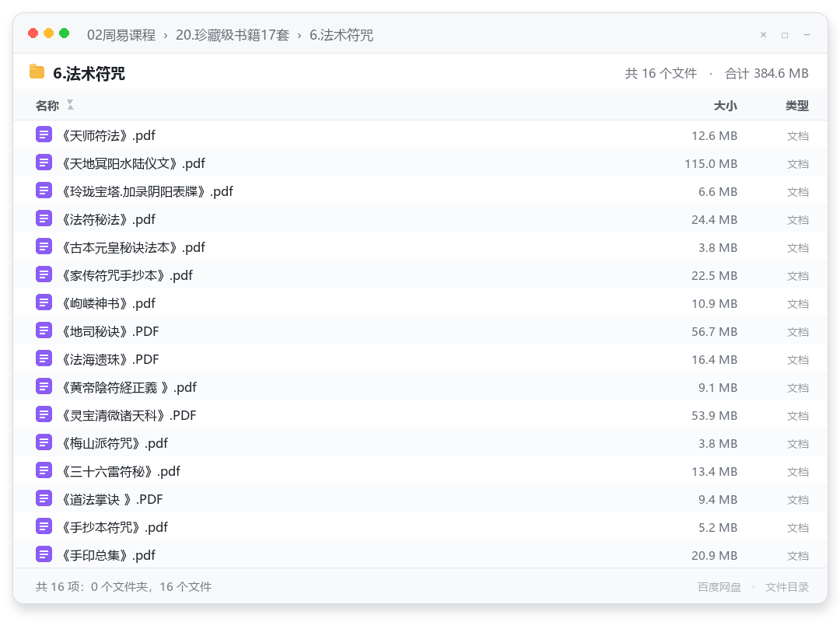This screenshot has height=622, width=840.
Task: Select file name 《灵宝清微诸天科》.PDF
Action: pos(129,415)
